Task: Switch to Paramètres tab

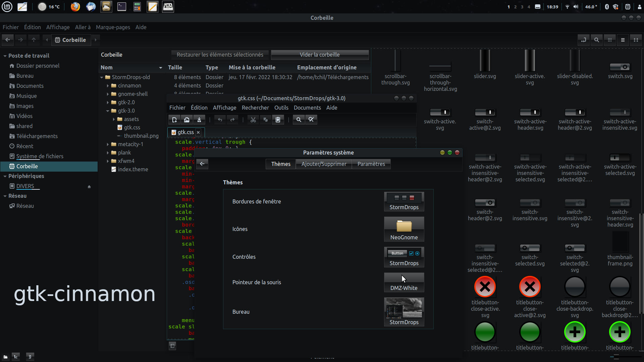Action: coord(371,164)
